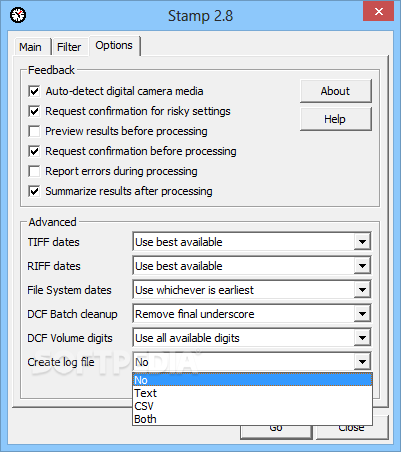The image size is (401, 452).
Task: Open the About dialog
Action: [x=336, y=91]
